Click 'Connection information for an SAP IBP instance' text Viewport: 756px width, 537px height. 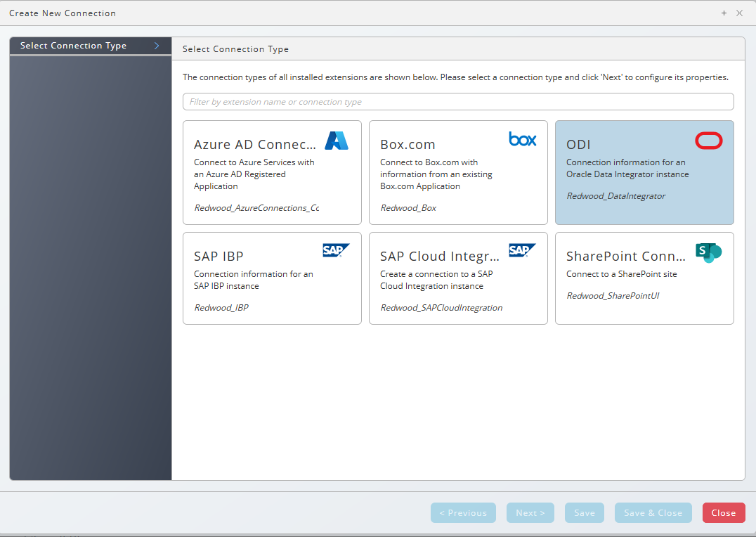pyautogui.click(x=254, y=280)
